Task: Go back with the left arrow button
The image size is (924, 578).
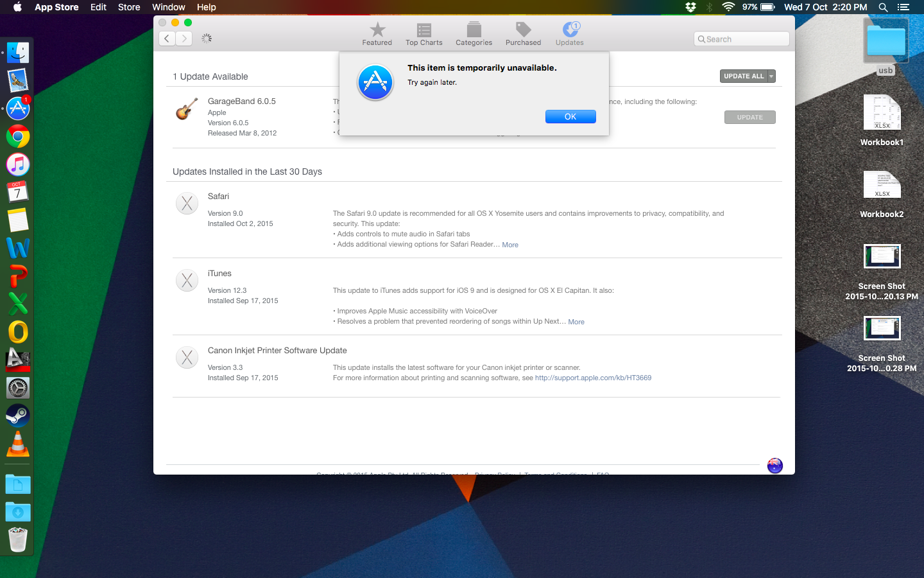Action: click(x=167, y=39)
